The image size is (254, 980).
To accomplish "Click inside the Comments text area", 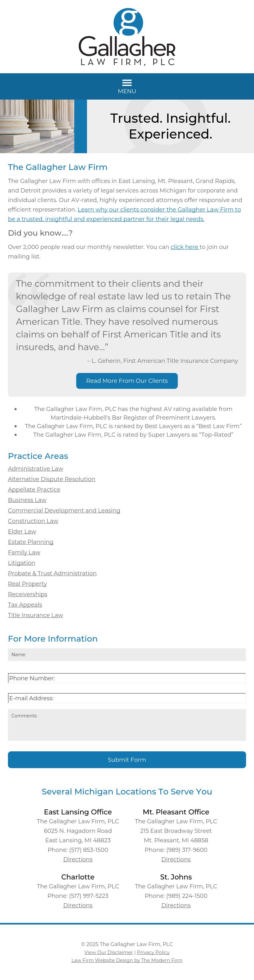I will tap(127, 725).
